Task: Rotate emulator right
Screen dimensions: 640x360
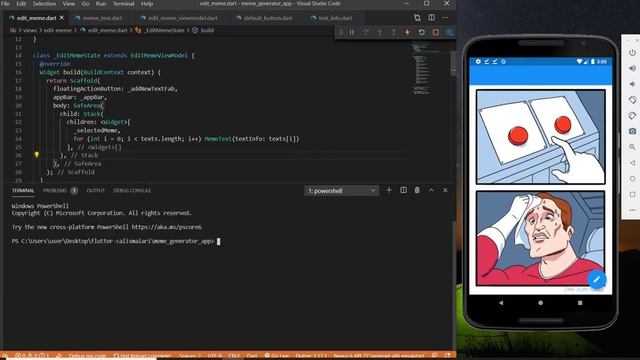Action: tap(632, 116)
